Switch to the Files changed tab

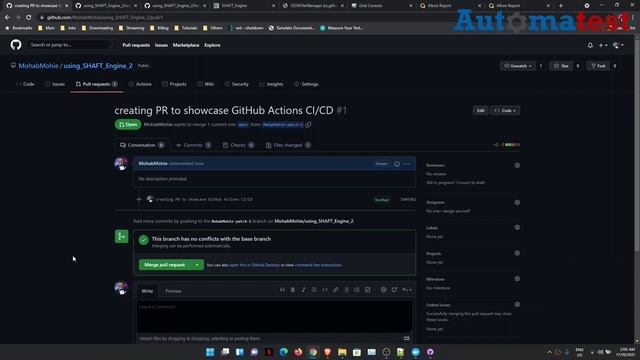pyautogui.click(x=288, y=145)
